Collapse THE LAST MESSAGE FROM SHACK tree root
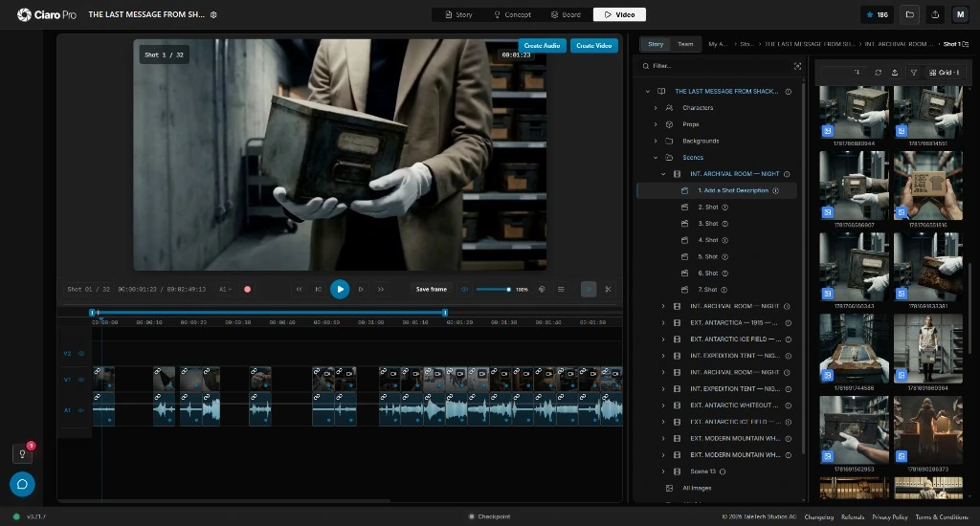 (648, 91)
